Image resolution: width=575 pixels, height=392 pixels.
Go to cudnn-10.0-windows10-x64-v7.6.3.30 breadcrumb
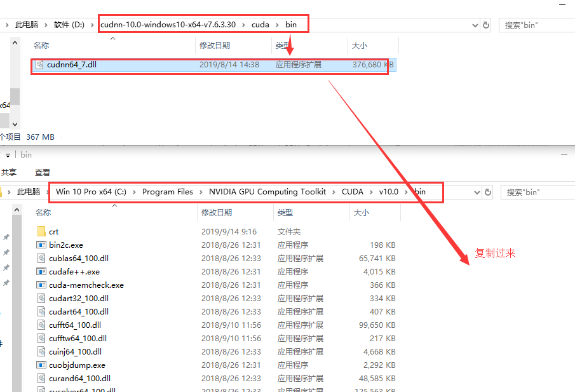point(168,25)
